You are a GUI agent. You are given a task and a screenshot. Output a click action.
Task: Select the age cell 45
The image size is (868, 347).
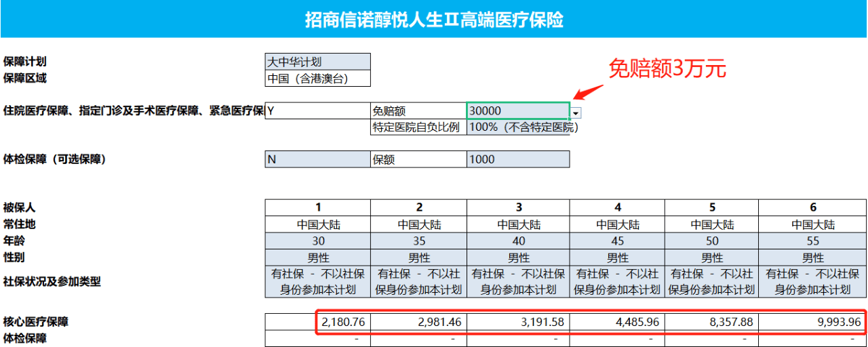[x=617, y=241]
